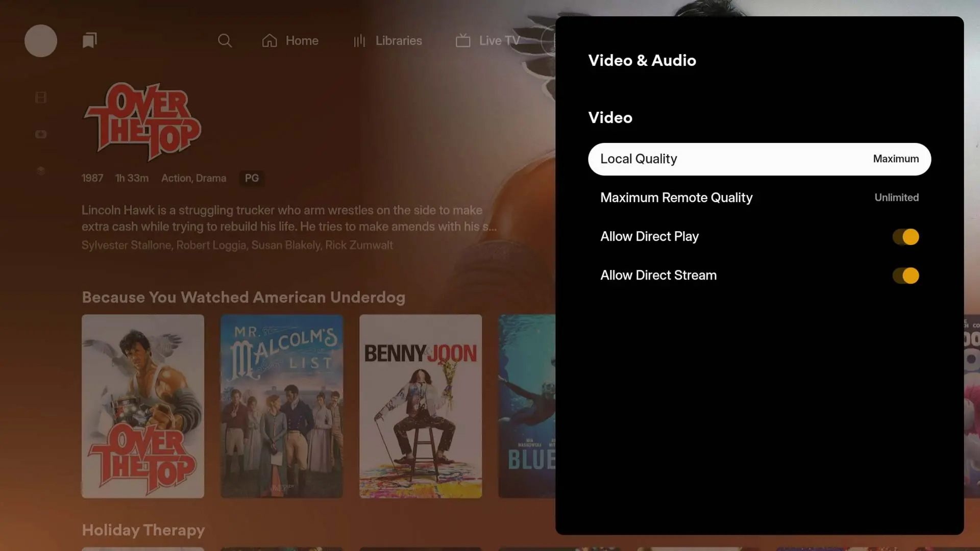Image resolution: width=980 pixels, height=551 pixels.
Task: Select the stacked layers sidebar icon
Action: [x=41, y=171]
